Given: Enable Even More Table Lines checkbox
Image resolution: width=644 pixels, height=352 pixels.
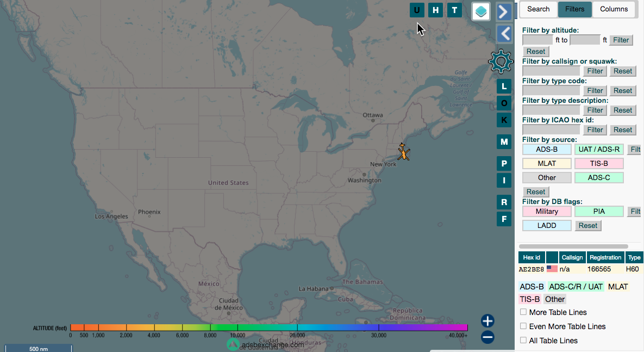Looking at the screenshot, I should [523, 326].
